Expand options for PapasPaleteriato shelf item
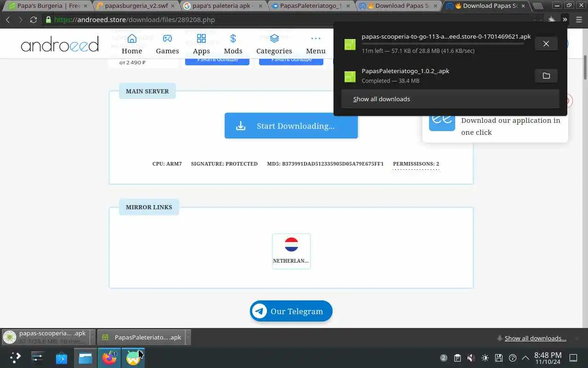 [x=188, y=337]
